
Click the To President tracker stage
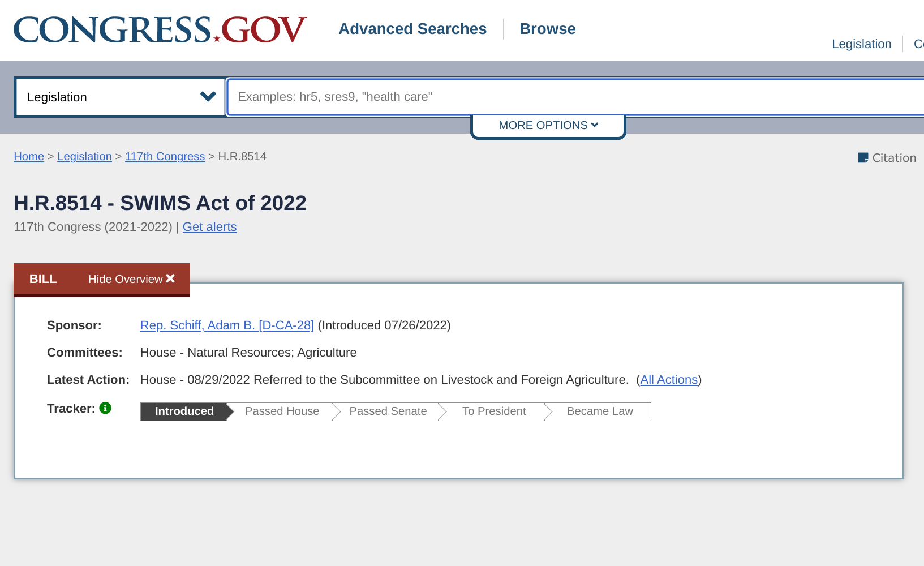click(494, 411)
